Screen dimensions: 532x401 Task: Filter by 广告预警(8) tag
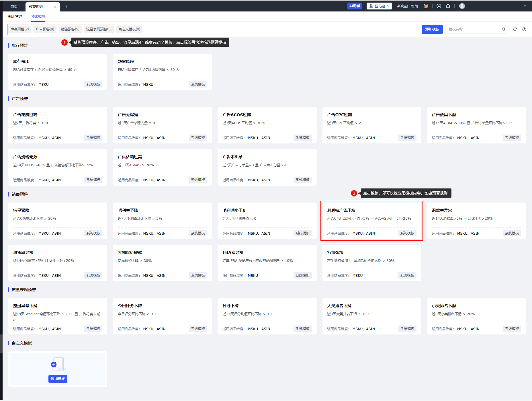tap(45, 29)
